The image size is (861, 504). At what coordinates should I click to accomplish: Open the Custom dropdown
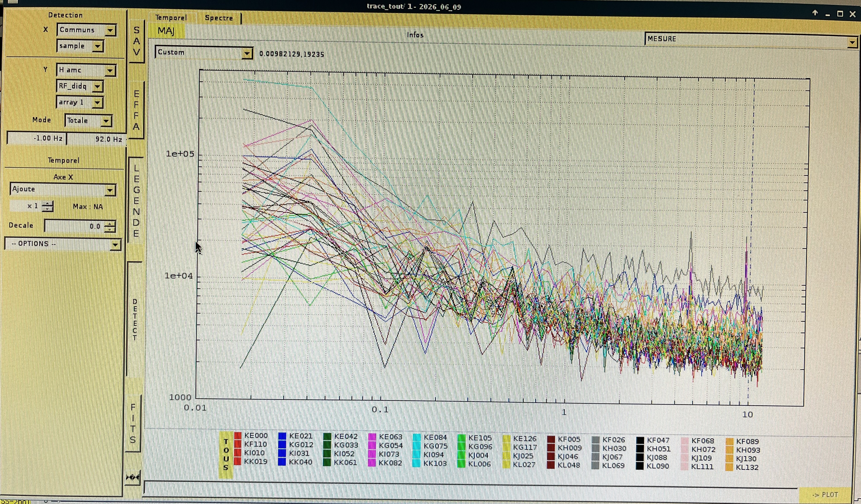pos(204,53)
